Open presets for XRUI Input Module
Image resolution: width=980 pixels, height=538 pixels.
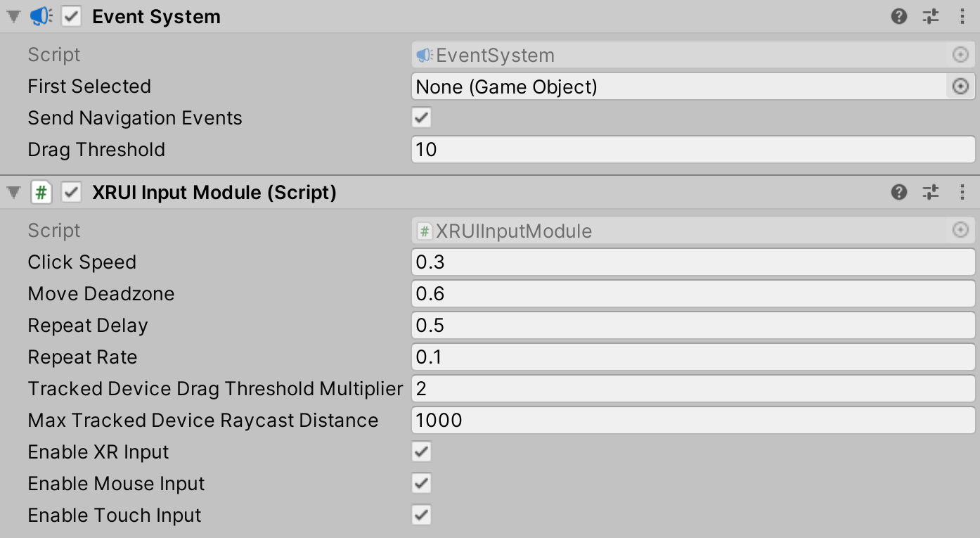tap(931, 192)
